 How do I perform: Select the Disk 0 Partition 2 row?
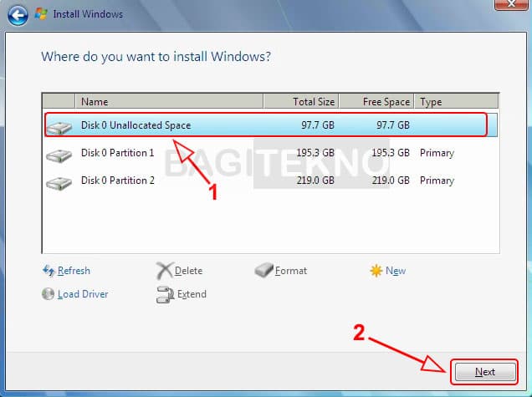click(x=270, y=181)
